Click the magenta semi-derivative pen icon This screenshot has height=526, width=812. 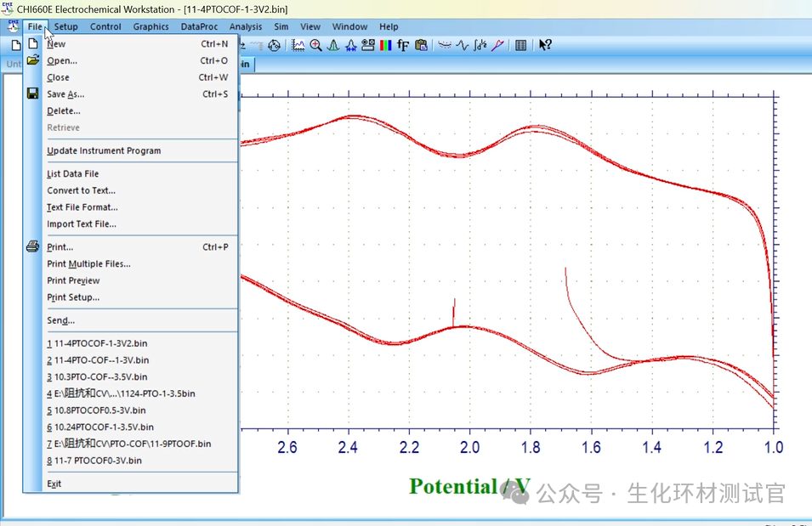tap(497, 46)
